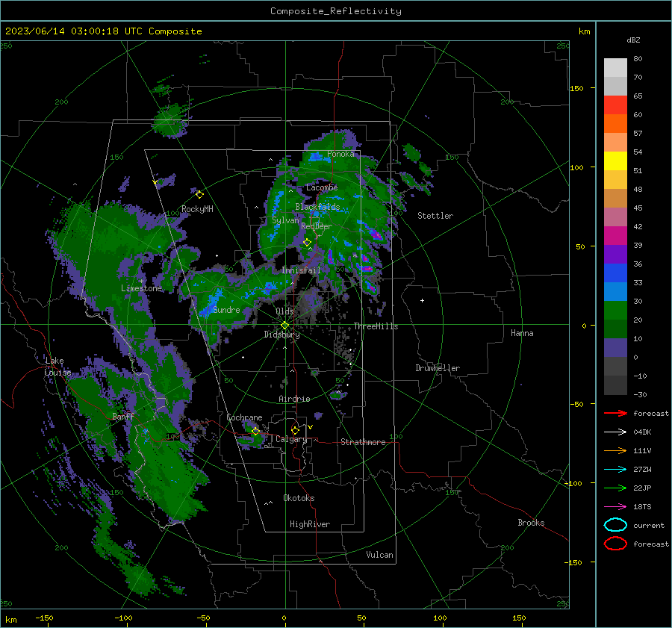Click yellow diamond at radar center above Didsbury
672x628 pixels.
(x=284, y=326)
